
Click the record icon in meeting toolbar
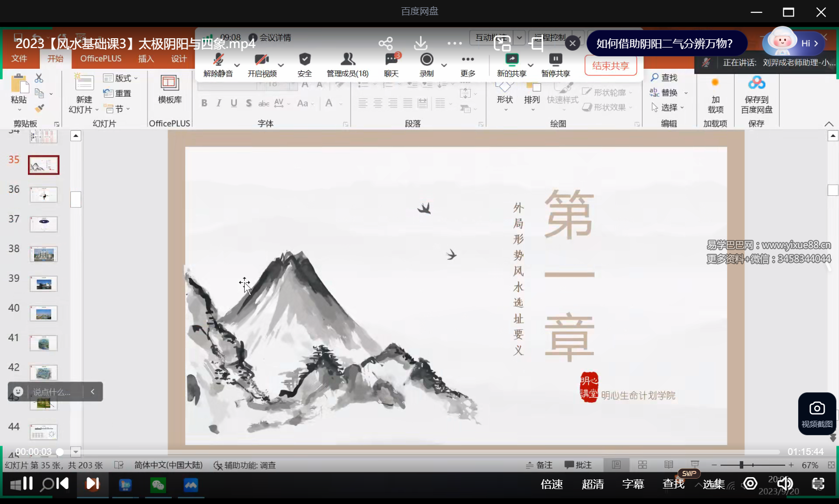pos(427,59)
